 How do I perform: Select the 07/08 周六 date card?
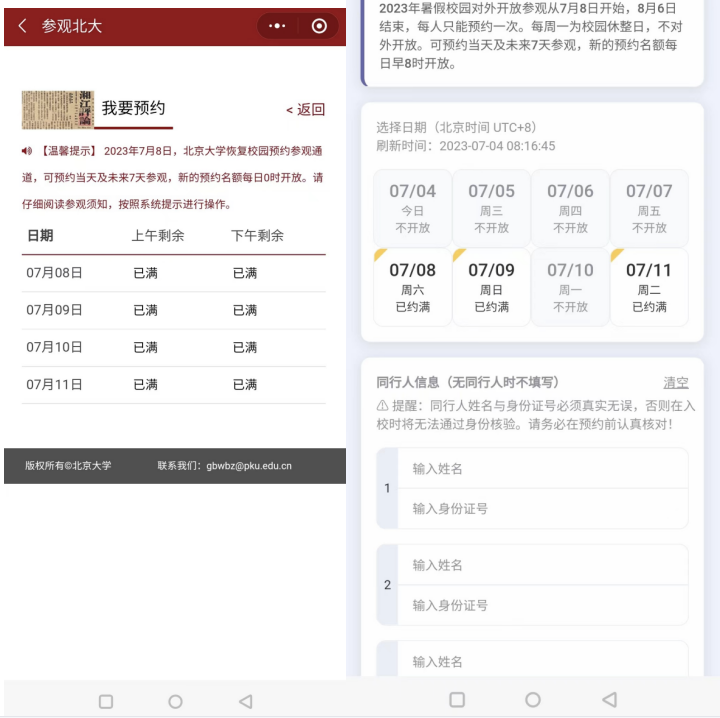[x=413, y=287]
